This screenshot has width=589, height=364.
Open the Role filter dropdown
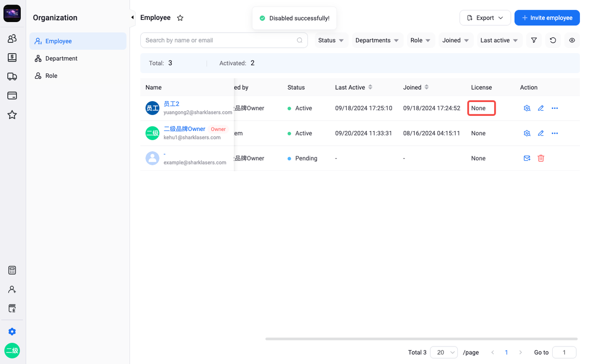click(421, 40)
